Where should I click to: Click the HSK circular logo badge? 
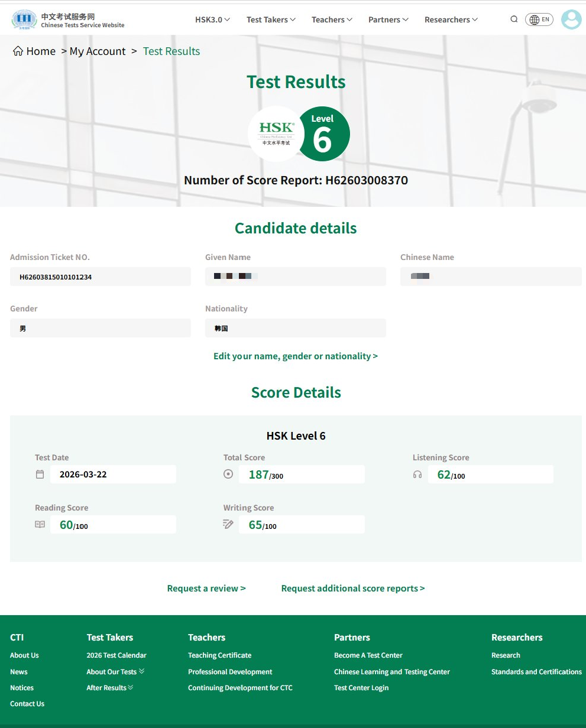click(276, 134)
